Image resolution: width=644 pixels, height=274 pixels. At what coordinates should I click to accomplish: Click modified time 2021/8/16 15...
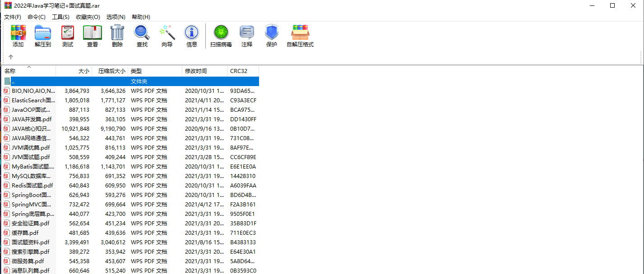[x=204, y=242]
